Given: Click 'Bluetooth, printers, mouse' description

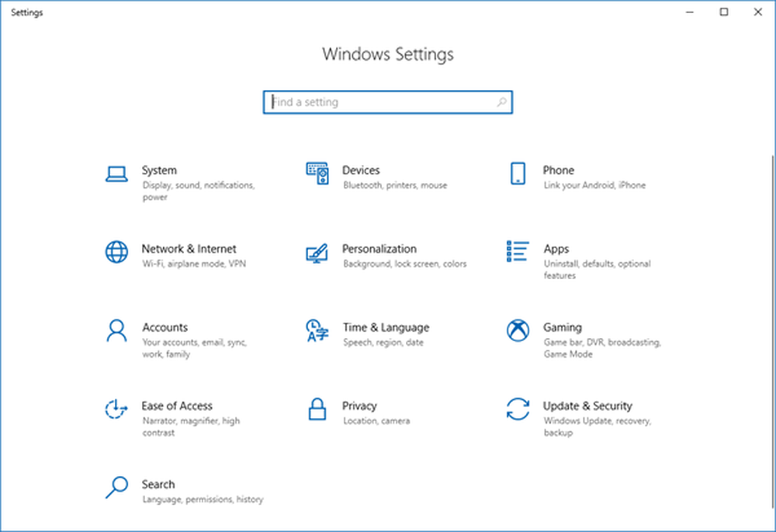Looking at the screenshot, I should (x=395, y=185).
